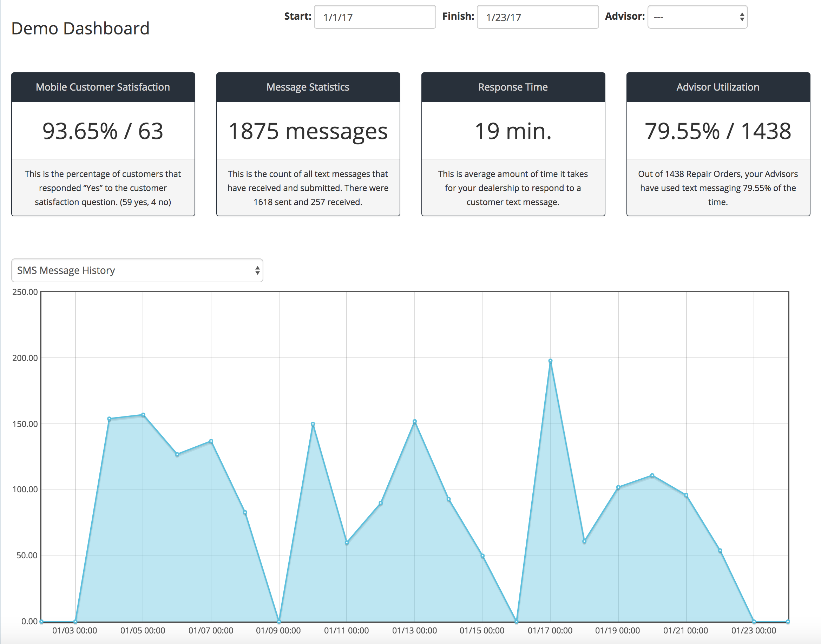821x644 pixels.
Task: Click the 1875 messages value
Action: pyautogui.click(x=308, y=131)
